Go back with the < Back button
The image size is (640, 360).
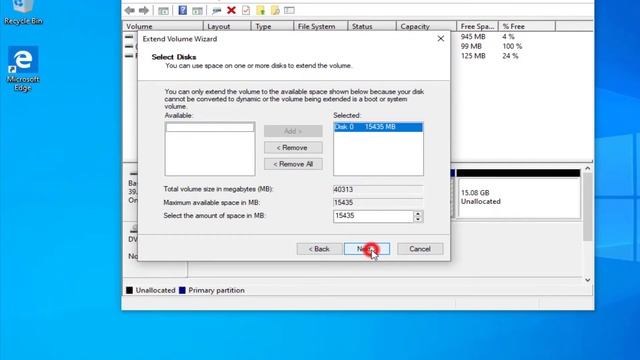319,249
